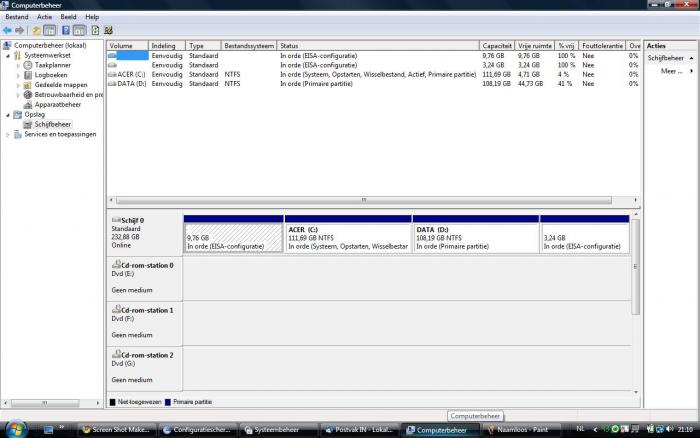Viewport: 700px width, 438px height.
Task: Collapse the Systeemwerkset tree node
Action: [8, 56]
